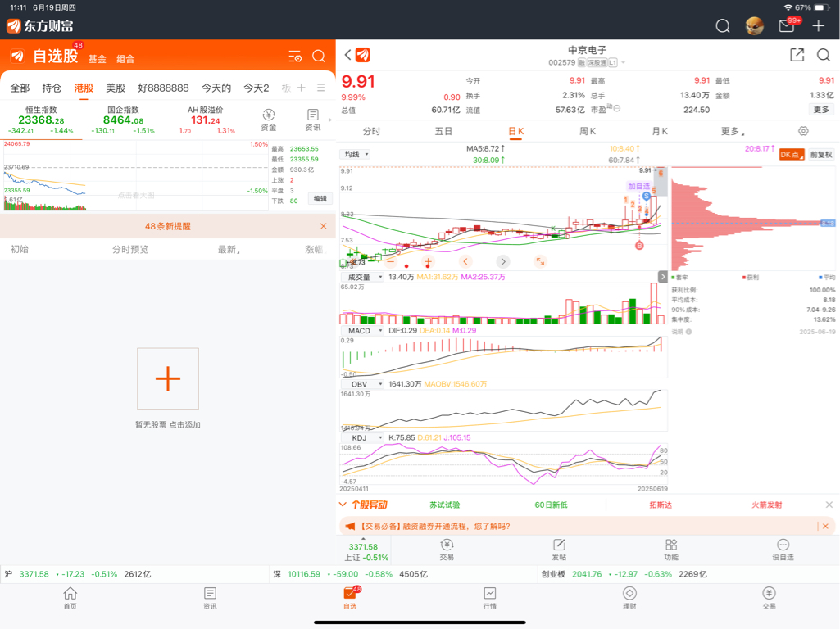The image size is (840, 629).
Task: Shift K-line chart left with arrow
Action: (465, 262)
